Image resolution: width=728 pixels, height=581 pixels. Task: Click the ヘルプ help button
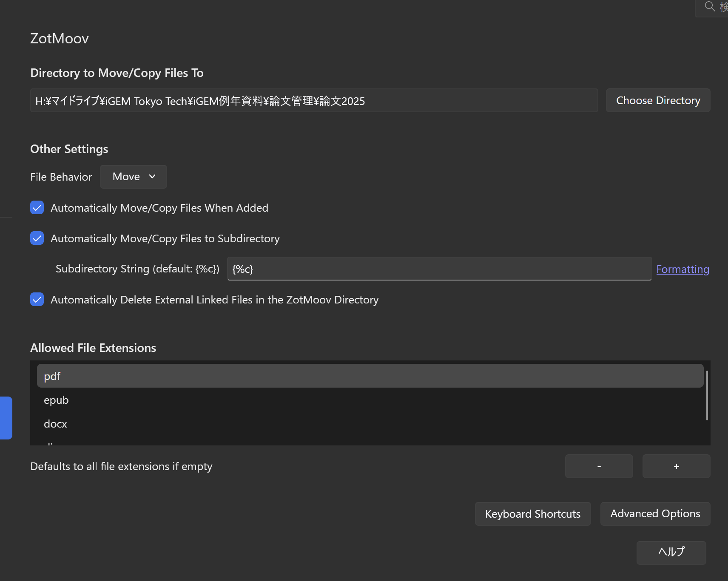pos(671,553)
